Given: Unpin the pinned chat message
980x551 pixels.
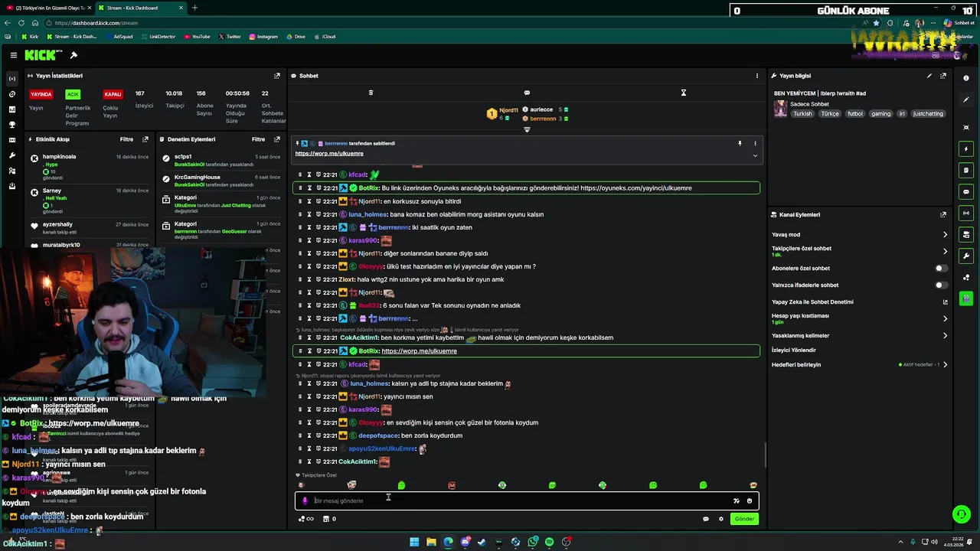Looking at the screenshot, I should 740,143.
